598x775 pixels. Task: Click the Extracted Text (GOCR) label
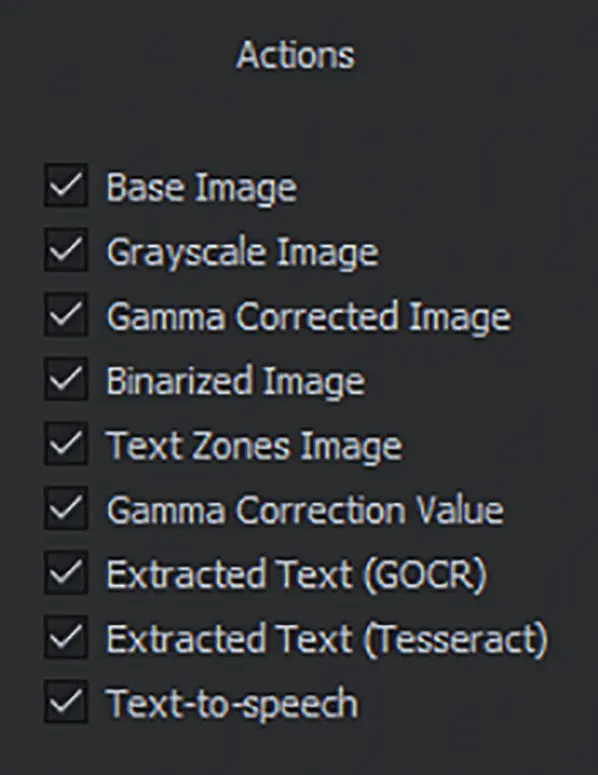[297, 575]
